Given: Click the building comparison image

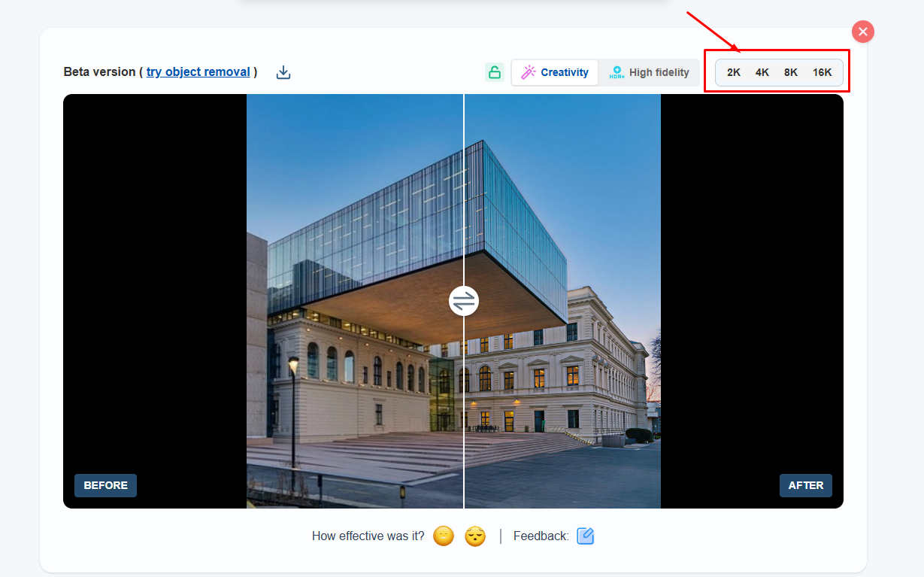Looking at the screenshot, I should pos(453,301).
